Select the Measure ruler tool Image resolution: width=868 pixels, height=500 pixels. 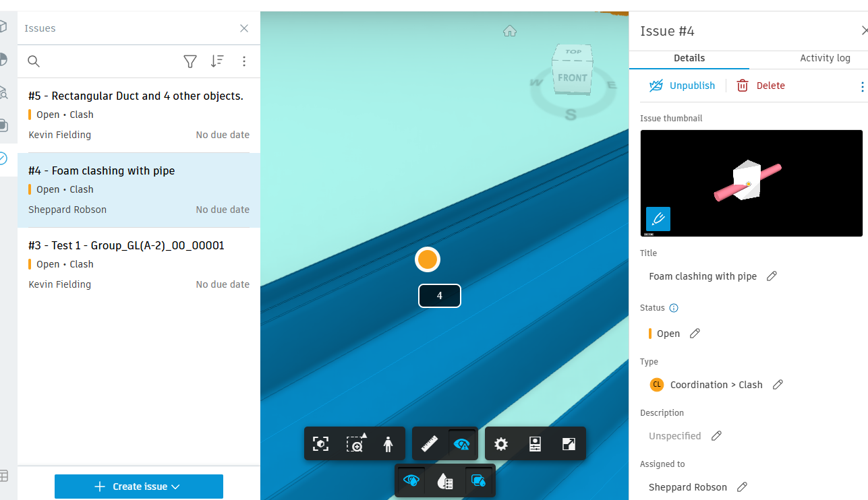(x=430, y=443)
